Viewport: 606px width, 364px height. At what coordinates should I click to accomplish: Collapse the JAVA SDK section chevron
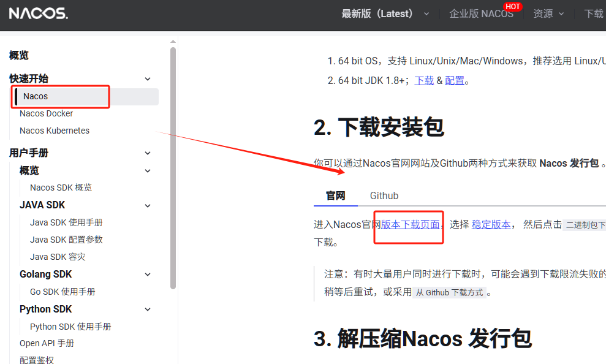(148, 205)
